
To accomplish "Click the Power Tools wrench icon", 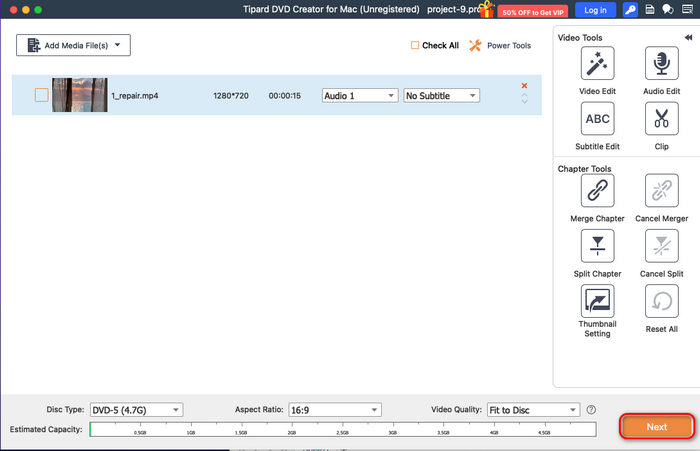I will tap(475, 45).
